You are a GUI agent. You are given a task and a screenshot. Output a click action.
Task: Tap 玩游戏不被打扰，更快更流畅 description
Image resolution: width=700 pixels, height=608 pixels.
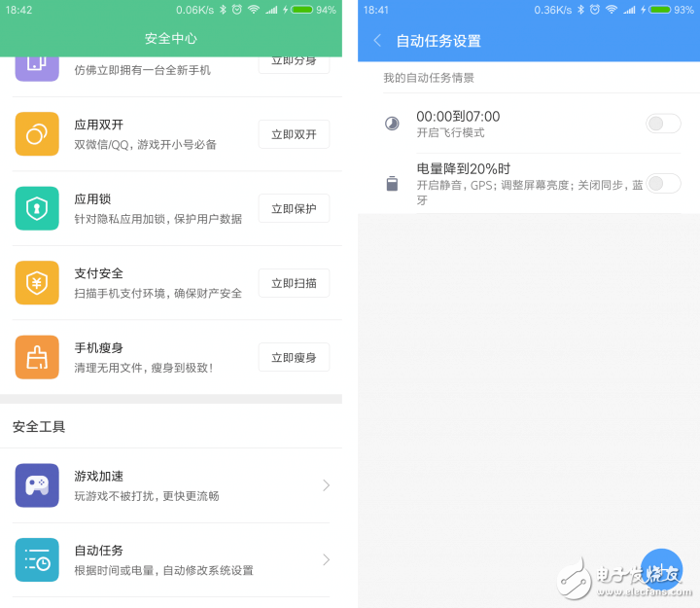click(147, 496)
